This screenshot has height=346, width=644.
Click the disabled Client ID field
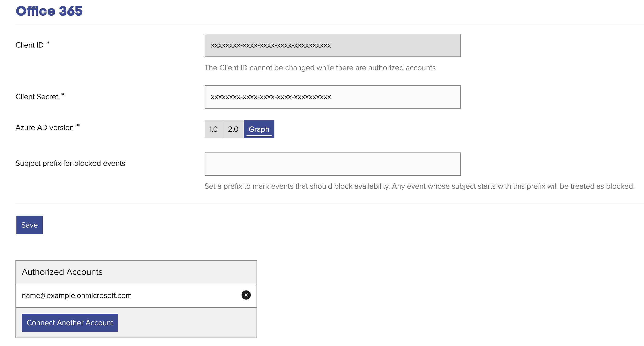pos(332,45)
